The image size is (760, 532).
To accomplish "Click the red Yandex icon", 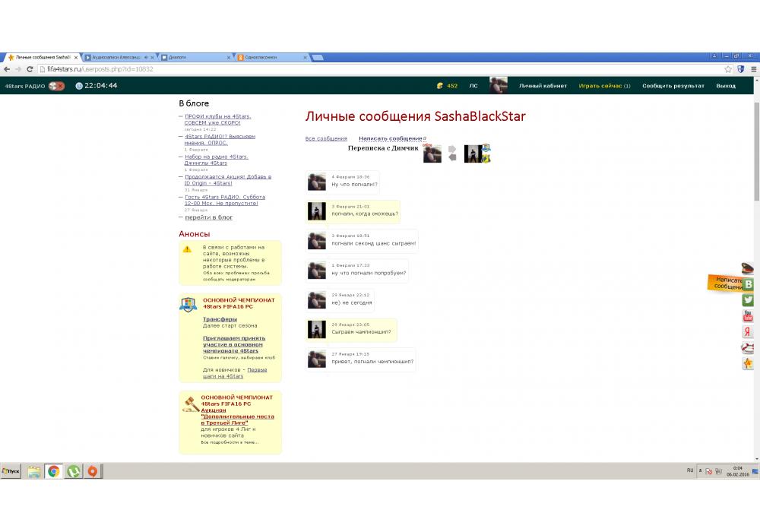I will [748, 332].
